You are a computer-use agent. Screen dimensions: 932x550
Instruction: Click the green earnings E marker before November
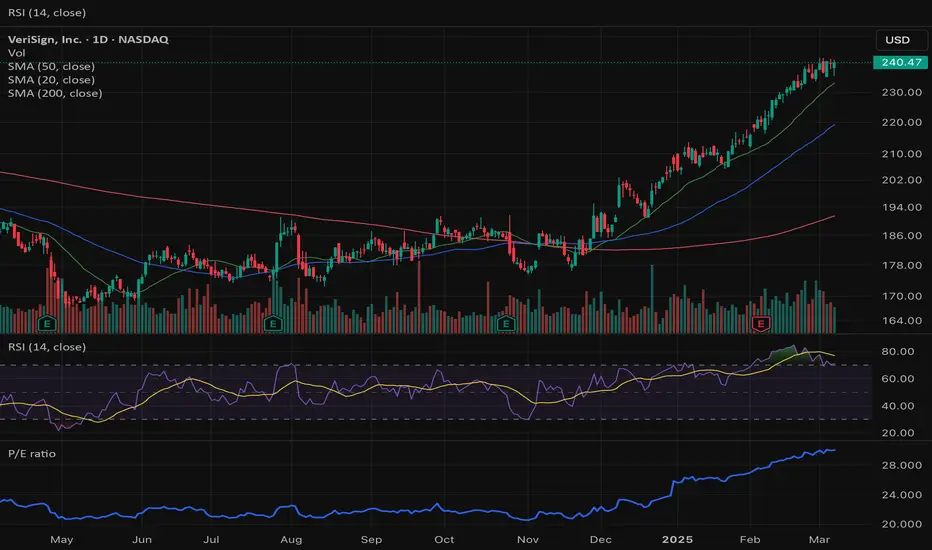pyautogui.click(x=506, y=324)
